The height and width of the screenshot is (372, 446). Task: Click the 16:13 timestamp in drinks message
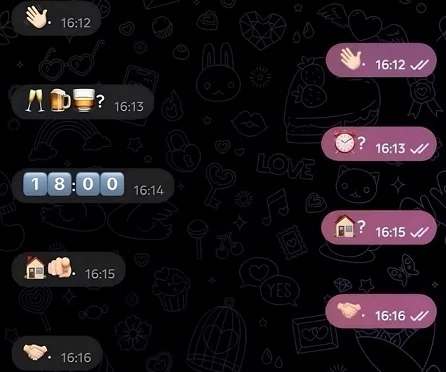129,107
